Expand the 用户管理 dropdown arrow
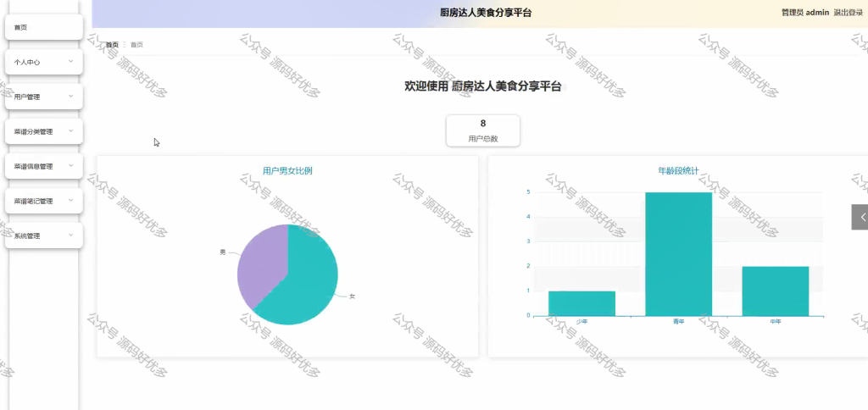The width and height of the screenshot is (868, 410). (x=71, y=96)
